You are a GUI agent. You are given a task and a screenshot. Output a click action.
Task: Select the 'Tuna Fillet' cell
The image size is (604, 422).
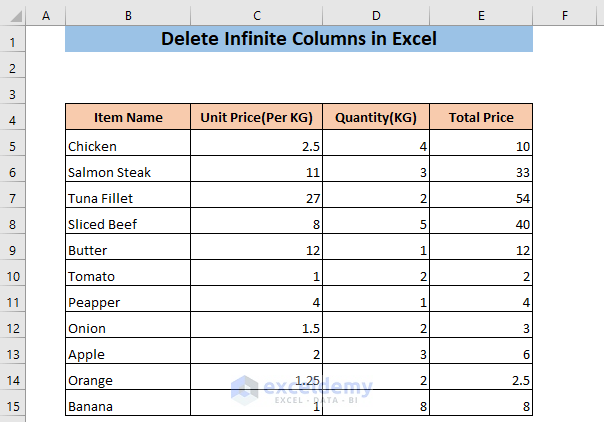128,198
